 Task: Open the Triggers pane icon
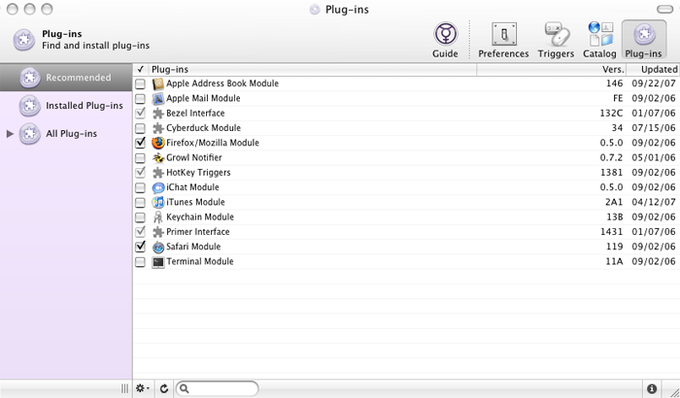[x=556, y=34]
